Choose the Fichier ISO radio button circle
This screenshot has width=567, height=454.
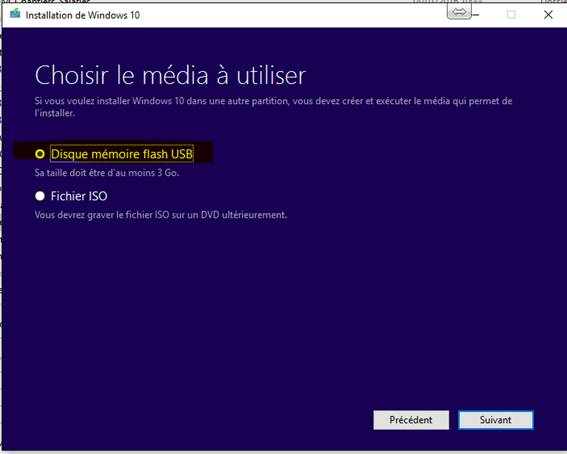coord(40,196)
